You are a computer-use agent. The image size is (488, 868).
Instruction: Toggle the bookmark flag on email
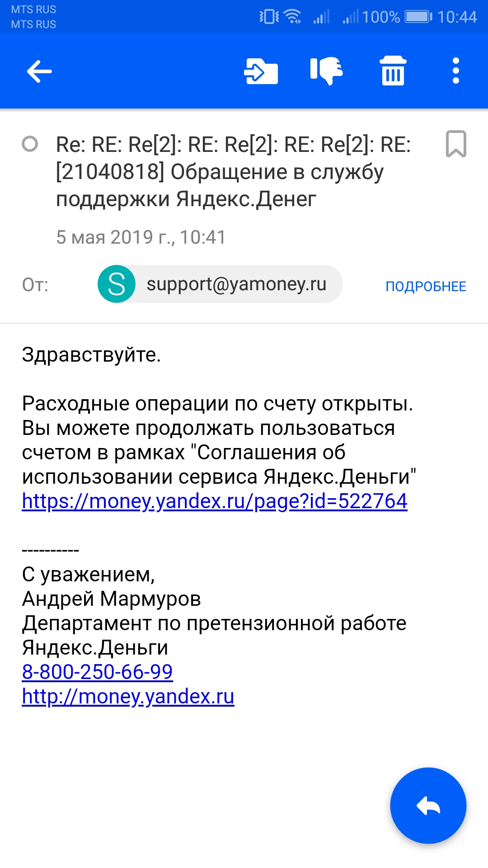(x=456, y=144)
